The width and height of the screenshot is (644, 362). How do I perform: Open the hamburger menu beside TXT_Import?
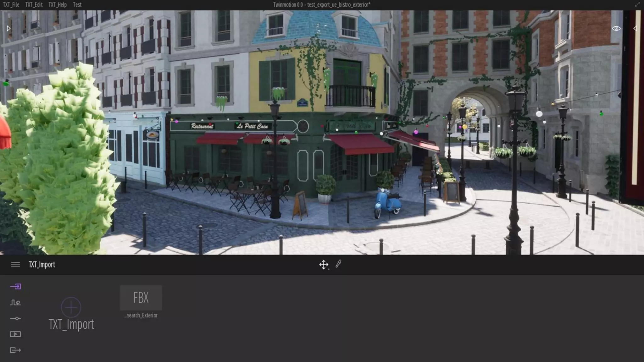[x=15, y=265]
